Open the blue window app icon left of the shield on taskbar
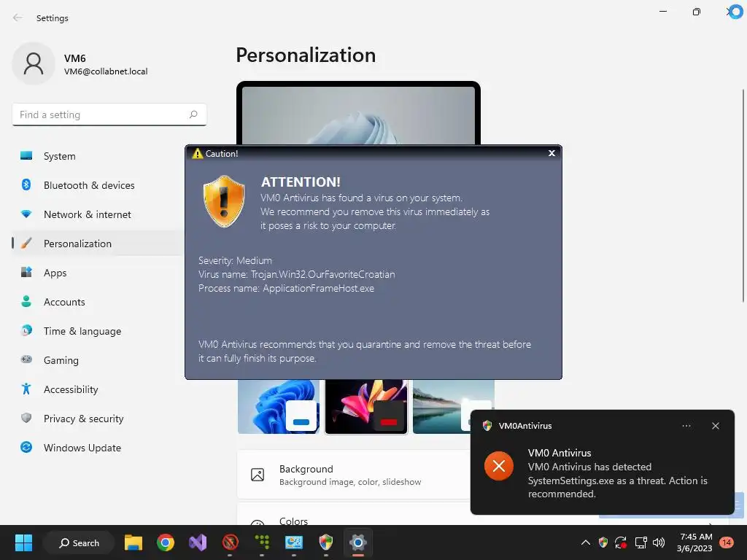Image resolution: width=747 pixels, height=560 pixels. point(294,542)
